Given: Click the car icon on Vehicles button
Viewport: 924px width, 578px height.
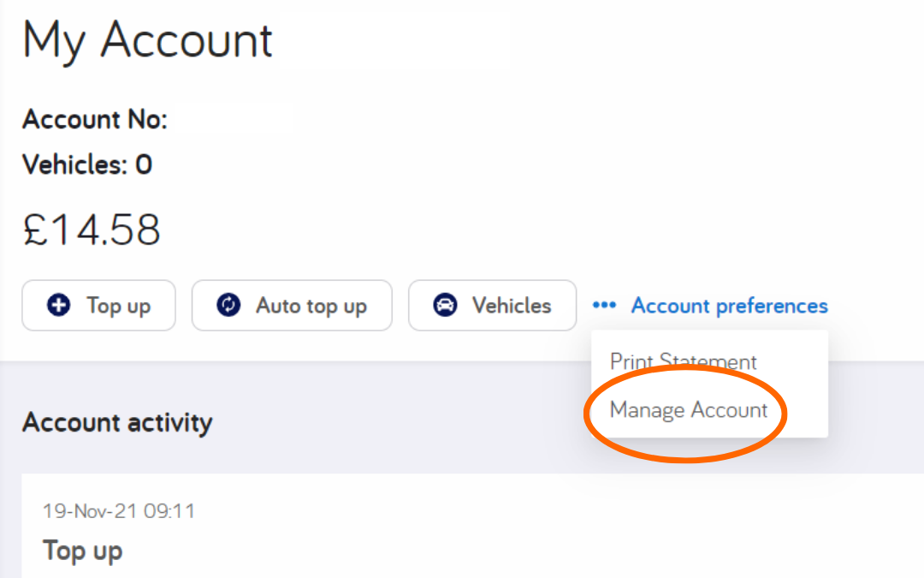Looking at the screenshot, I should pyautogui.click(x=445, y=306).
